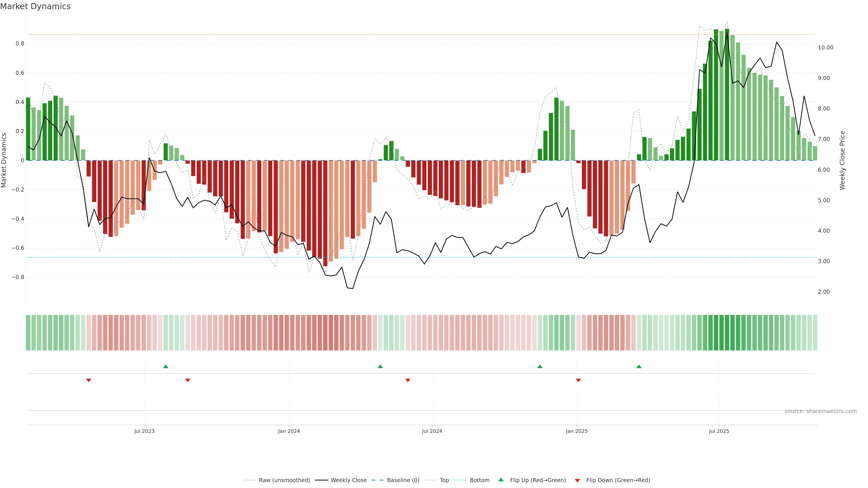This screenshot has width=868, height=488.
Task: Click the red flip-down triangle just before Jul 2024
Action: click(408, 380)
